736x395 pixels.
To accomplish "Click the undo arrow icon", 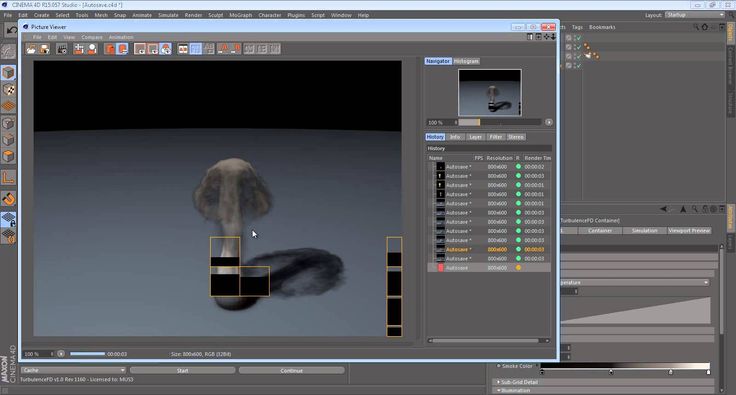I will 11,30.
